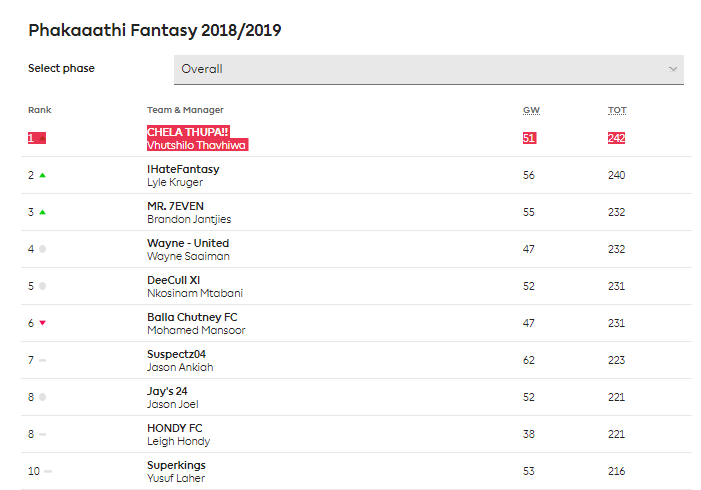The image size is (701, 490).
Task: Click green up arrow beside rank 3
Action: [x=43, y=212]
